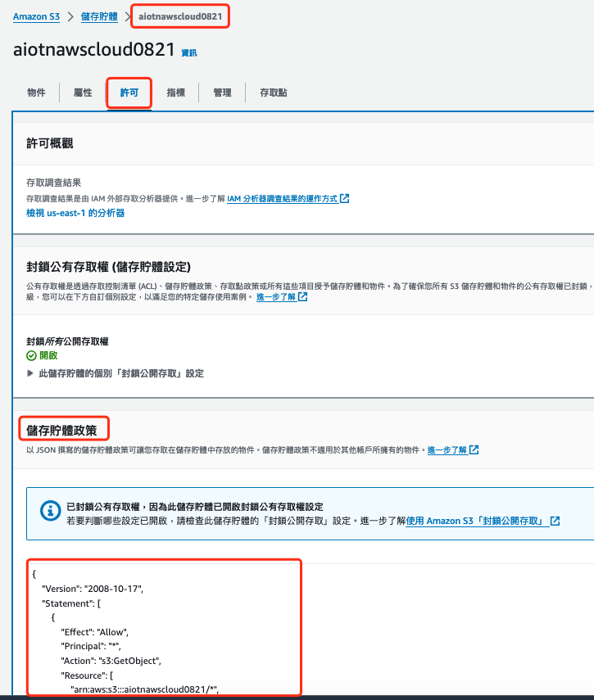This screenshot has height=700, width=594.
Task: Switch to the 物件 tab
Action: click(36, 93)
